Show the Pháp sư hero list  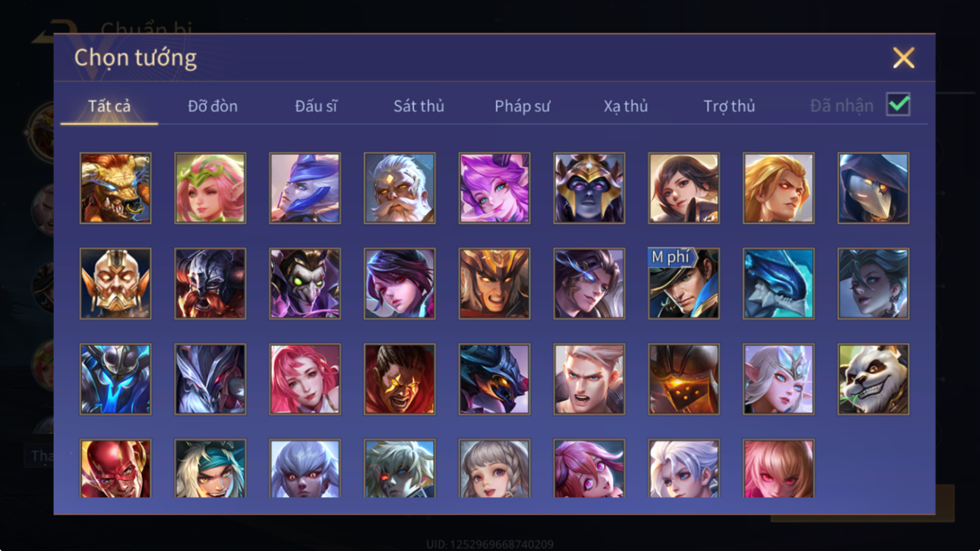(x=522, y=106)
